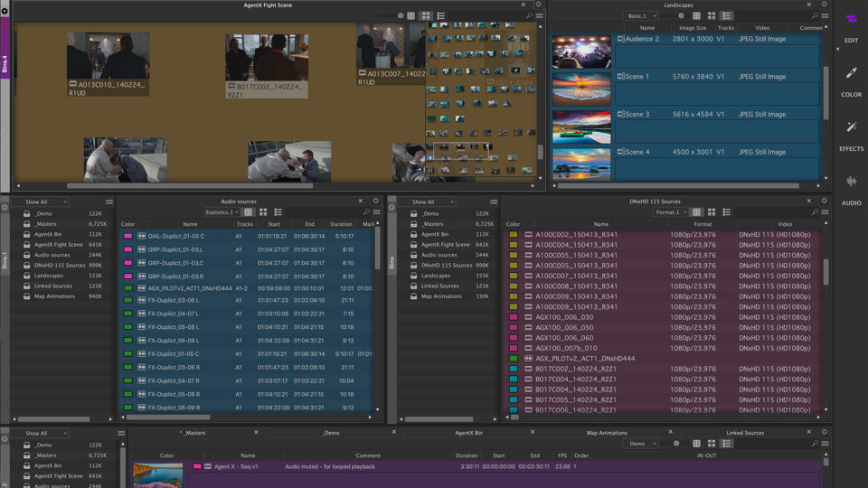Click the Format column header in DNxHD 115 Sources
Image resolution: width=868 pixels, height=488 pixels.
(x=703, y=224)
